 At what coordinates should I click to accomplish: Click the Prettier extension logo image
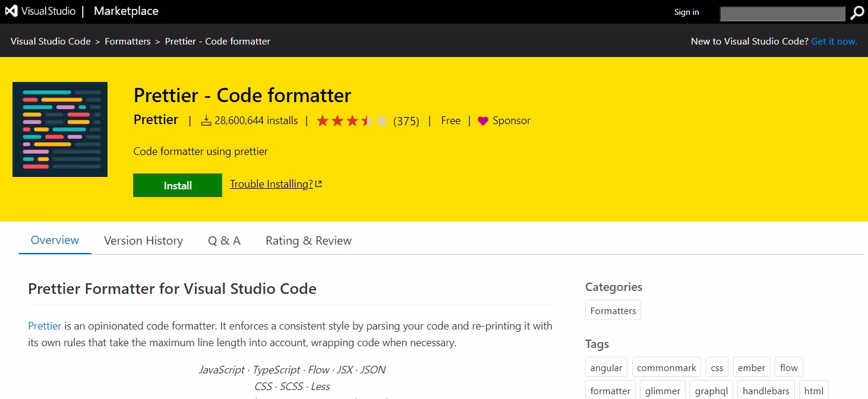coord(60,129)
